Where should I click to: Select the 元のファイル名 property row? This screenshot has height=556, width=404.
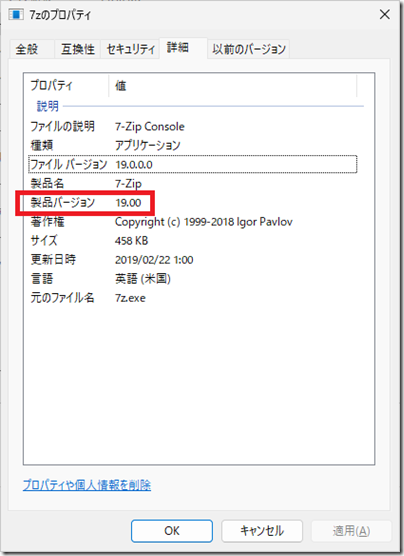[193, 298]
